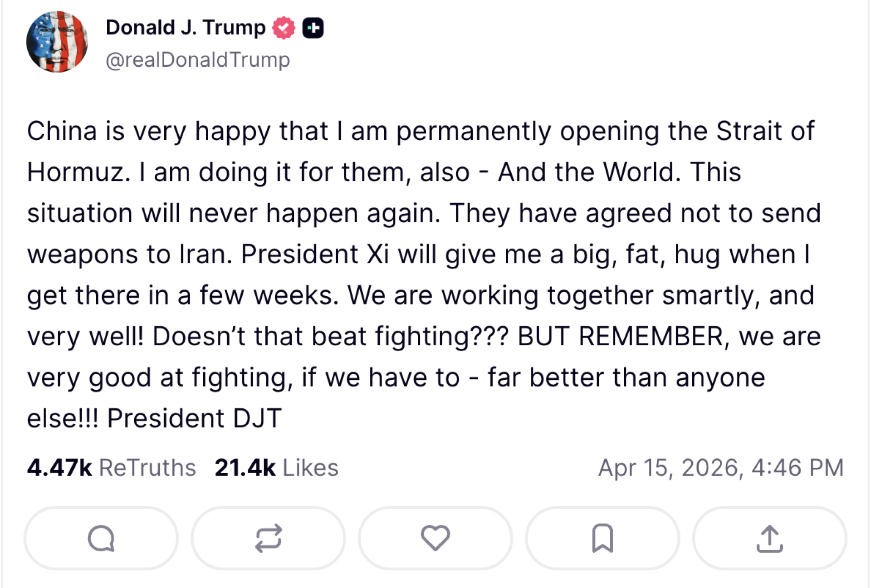Click the red verified badge next to the name
The height and width of the screenshot is (588, 871).
click(283, 27)
